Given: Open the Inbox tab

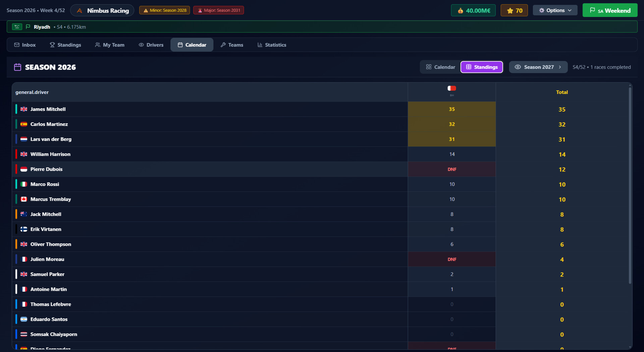Looking at the screenshot, I should pos(25,45).
